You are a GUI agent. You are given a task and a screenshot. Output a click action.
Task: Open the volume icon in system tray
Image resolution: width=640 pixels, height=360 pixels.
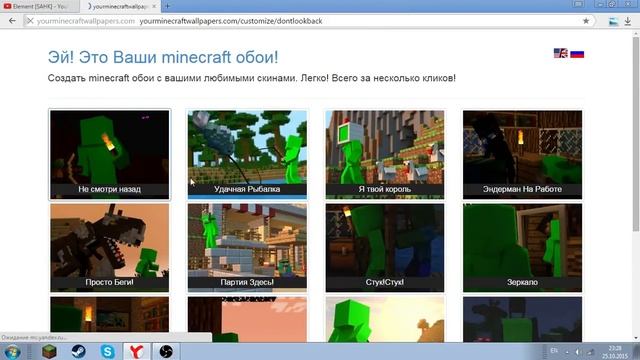[578, 351]
